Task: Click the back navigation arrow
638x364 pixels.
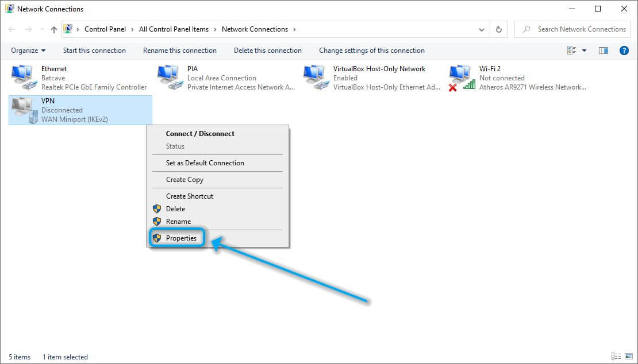Action: tap(11, 29)
